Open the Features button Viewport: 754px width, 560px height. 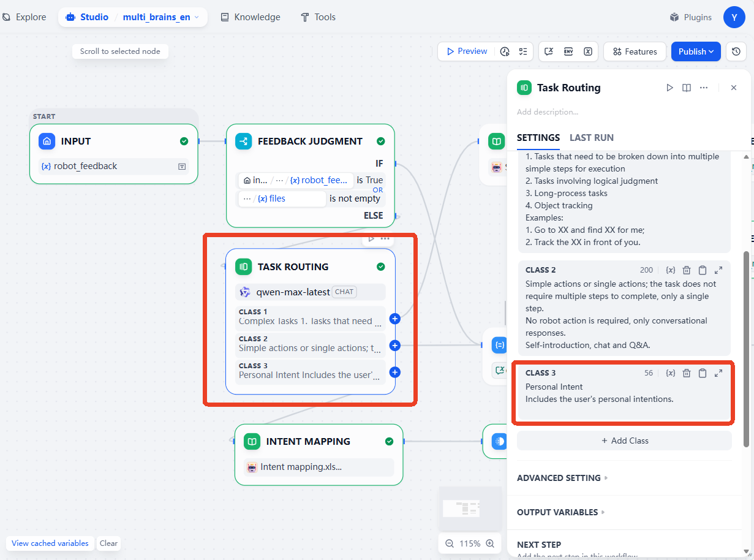point(635,51)
